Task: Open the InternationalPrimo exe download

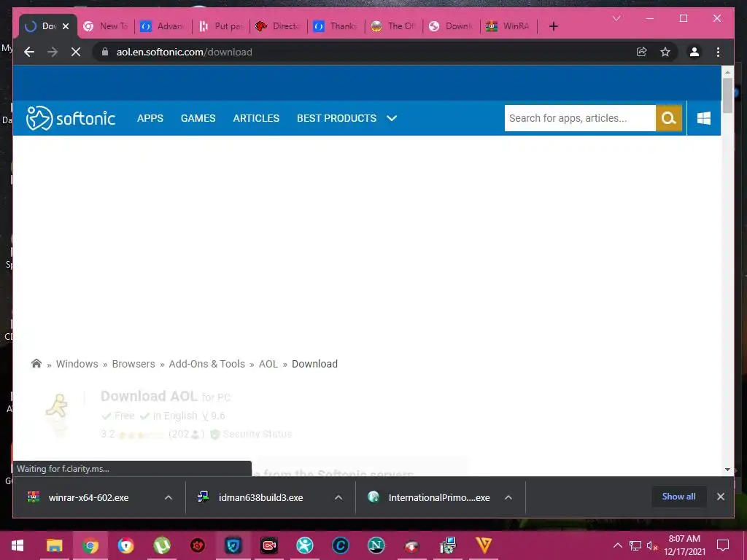Action: [438, 497]
